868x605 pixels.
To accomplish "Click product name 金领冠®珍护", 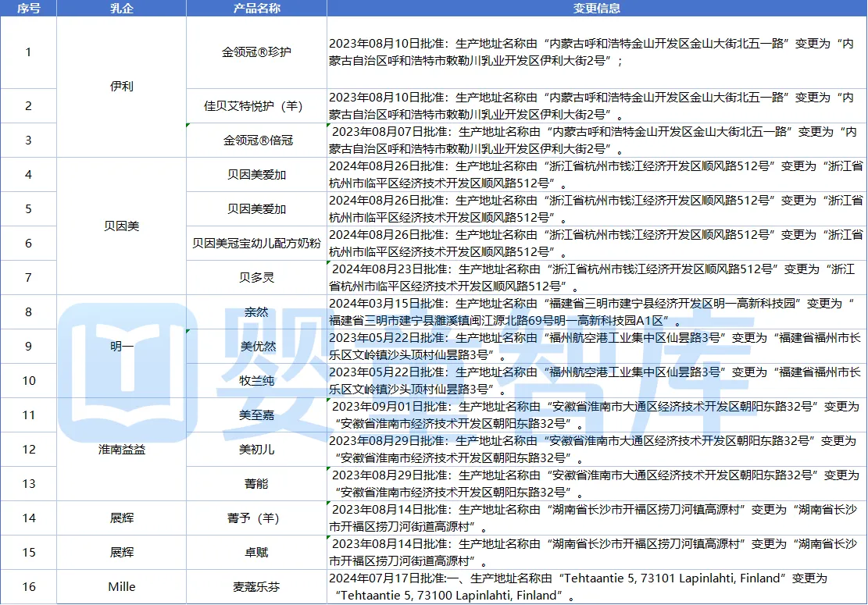I will [256, 52].
